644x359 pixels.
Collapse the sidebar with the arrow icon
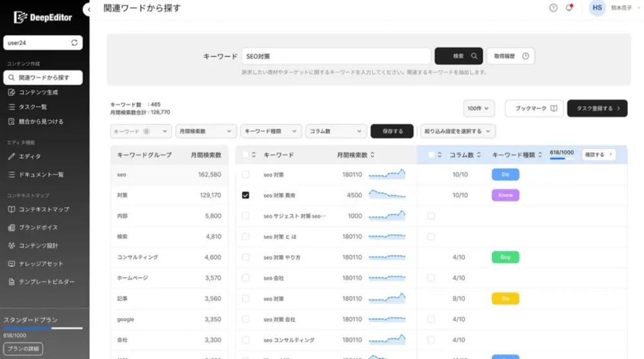click(x=90, y=9)
